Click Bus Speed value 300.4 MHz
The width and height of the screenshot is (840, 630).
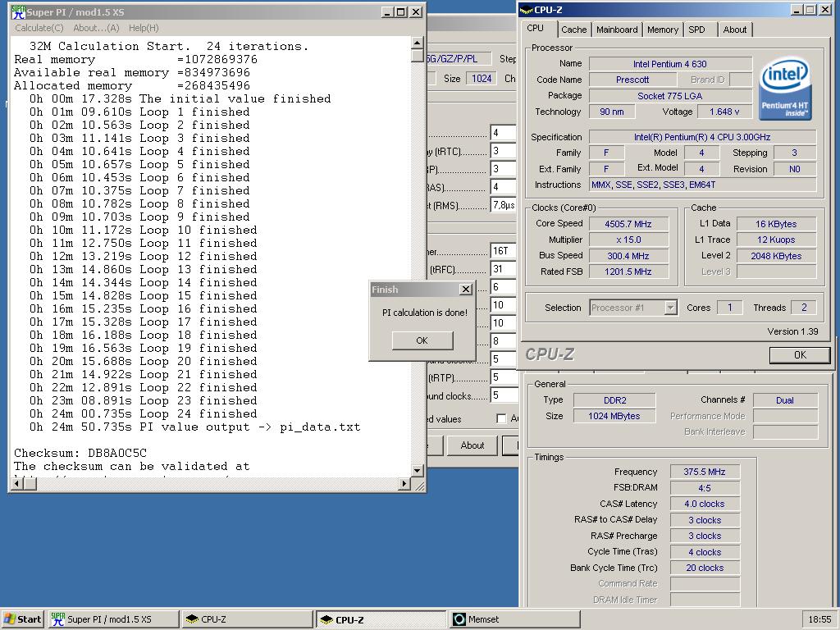pyautogui.click(x=628, y=256)
